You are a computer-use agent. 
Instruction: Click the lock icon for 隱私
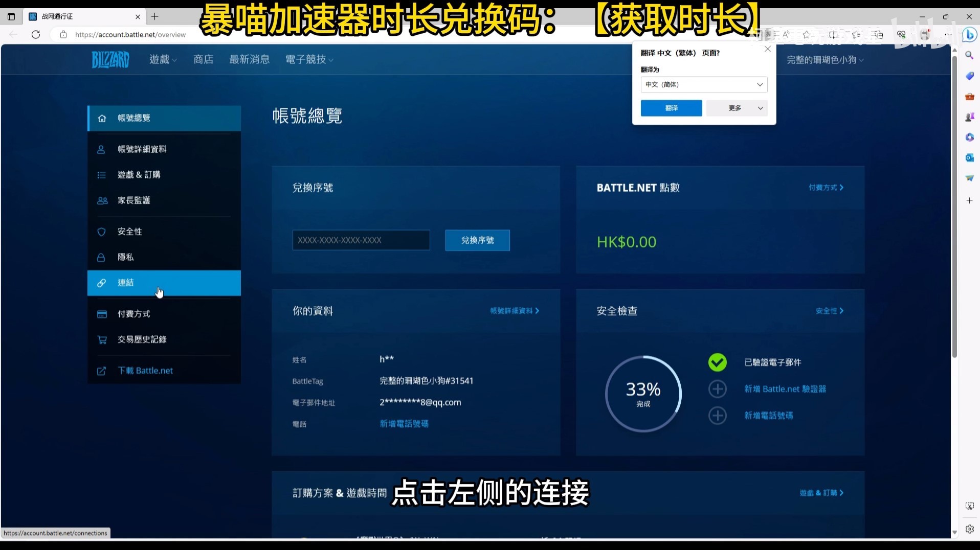click(101, 257)
